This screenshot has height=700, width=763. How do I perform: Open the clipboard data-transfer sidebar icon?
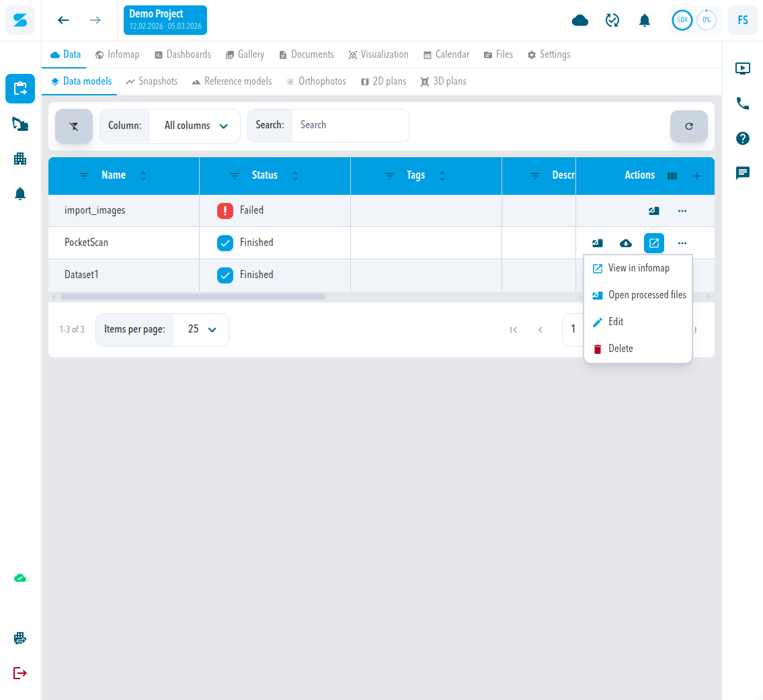20,89
